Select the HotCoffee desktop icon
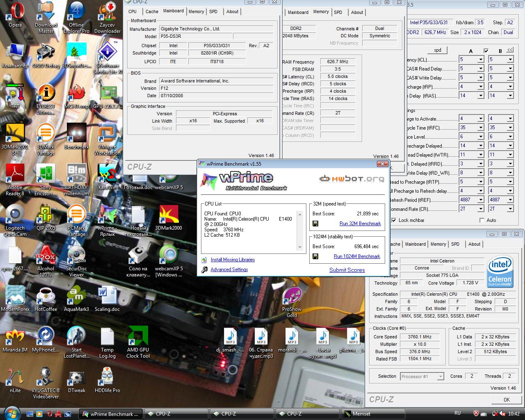 (x=46, y=299)
